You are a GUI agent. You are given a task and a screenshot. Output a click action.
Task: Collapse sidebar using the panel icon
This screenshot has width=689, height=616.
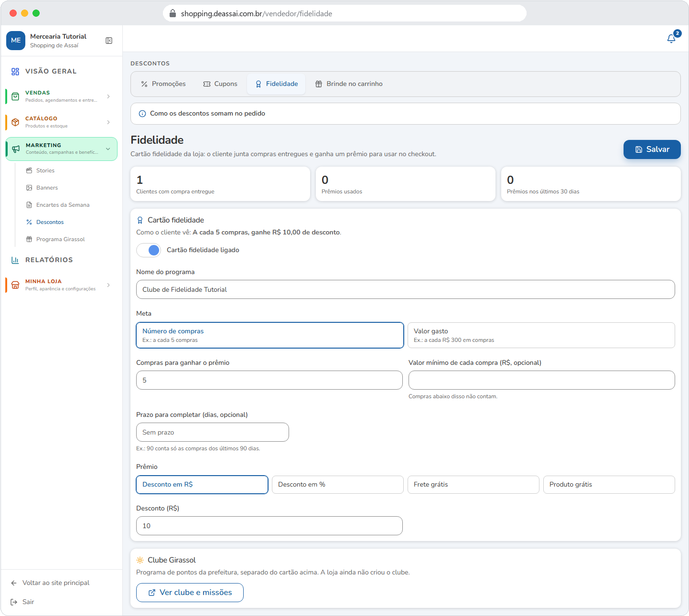coord(109,41)
